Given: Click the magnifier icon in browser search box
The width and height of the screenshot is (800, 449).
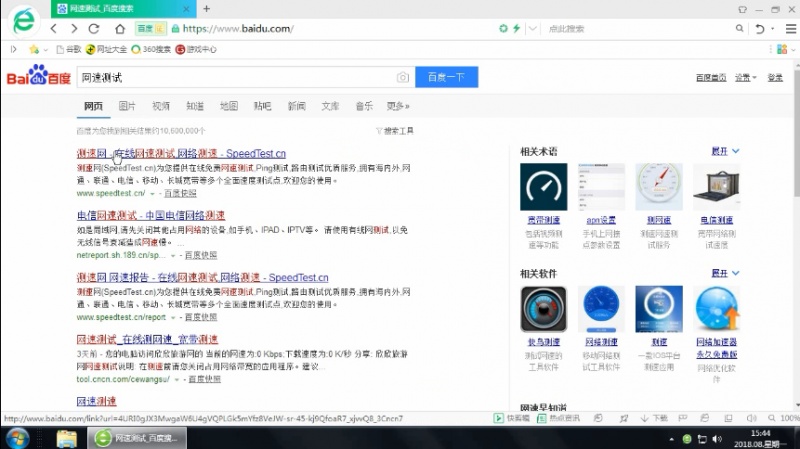Looking at the screenshot, I should coord(739,29).
